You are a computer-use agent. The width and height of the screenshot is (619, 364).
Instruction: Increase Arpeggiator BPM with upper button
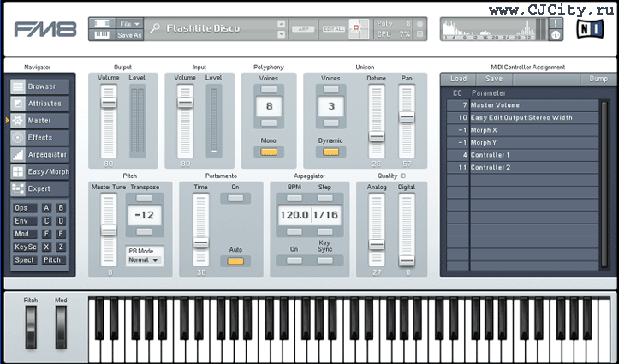294,198
